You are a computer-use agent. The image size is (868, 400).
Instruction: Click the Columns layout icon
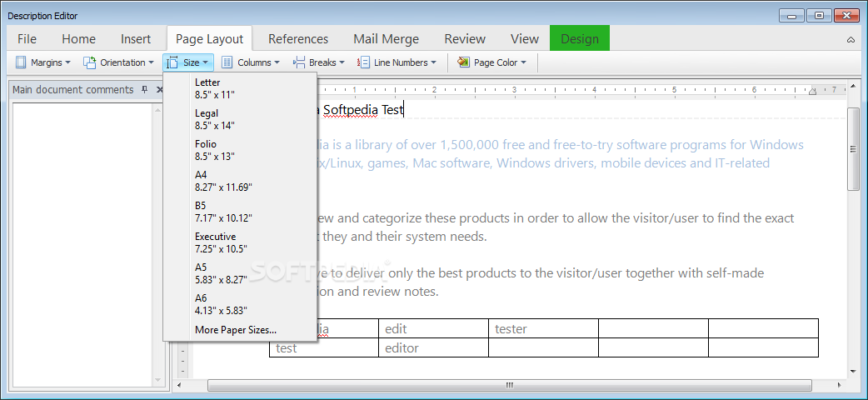coord(227,62)
